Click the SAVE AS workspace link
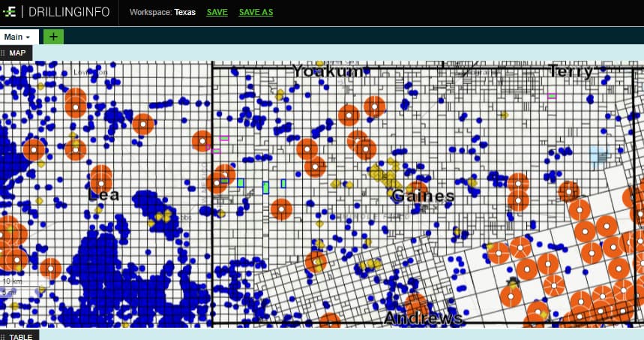 256,12
